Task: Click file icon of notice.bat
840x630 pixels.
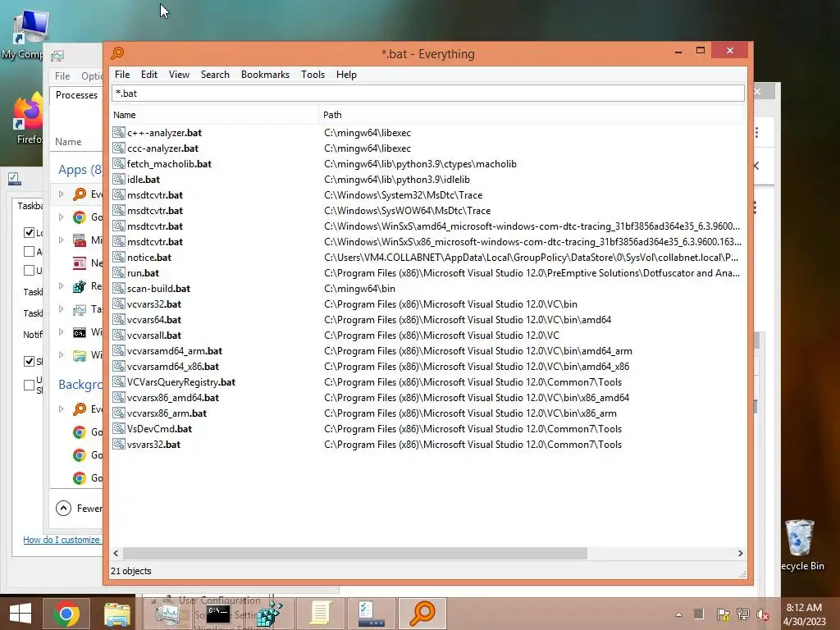Action: pos(119,257)
